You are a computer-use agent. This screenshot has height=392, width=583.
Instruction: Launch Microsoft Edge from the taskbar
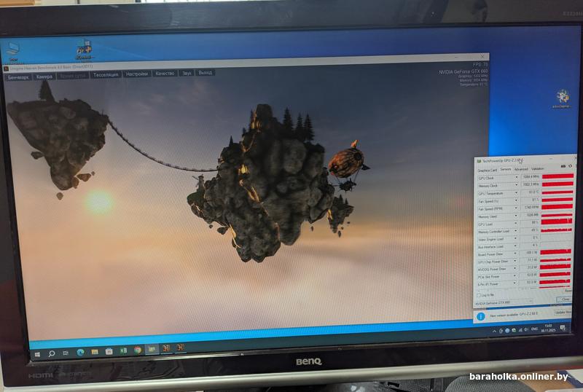point(80,352)
